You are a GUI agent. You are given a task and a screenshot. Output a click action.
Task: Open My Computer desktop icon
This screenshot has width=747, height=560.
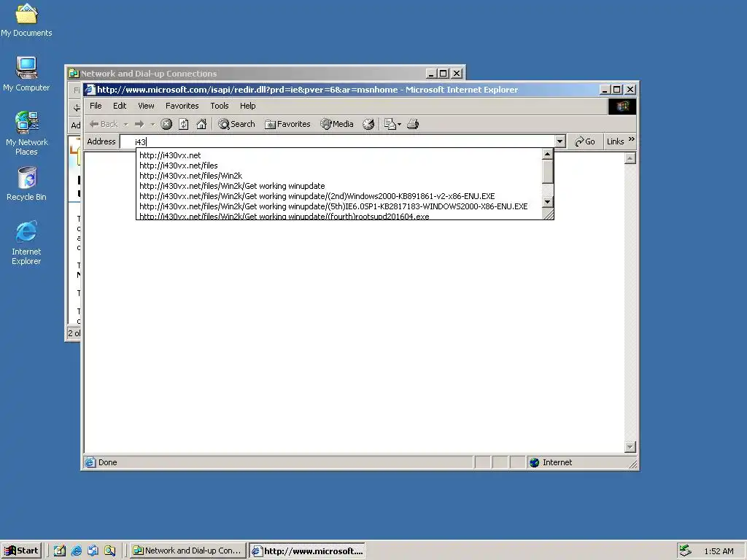pos(26,74)
